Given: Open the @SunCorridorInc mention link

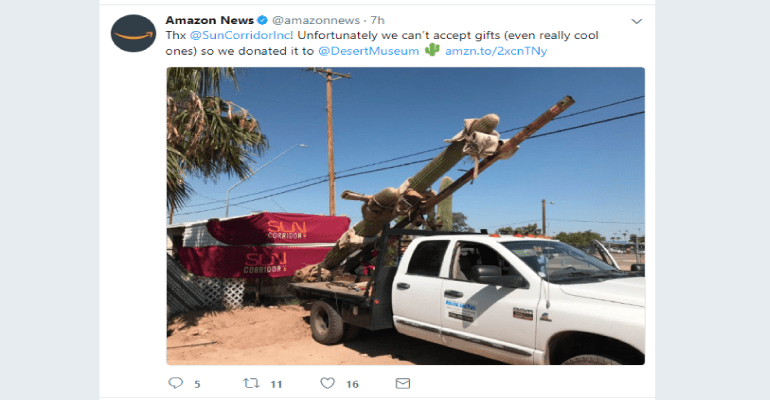Looking at the screenshot, I should pos(241,35).
